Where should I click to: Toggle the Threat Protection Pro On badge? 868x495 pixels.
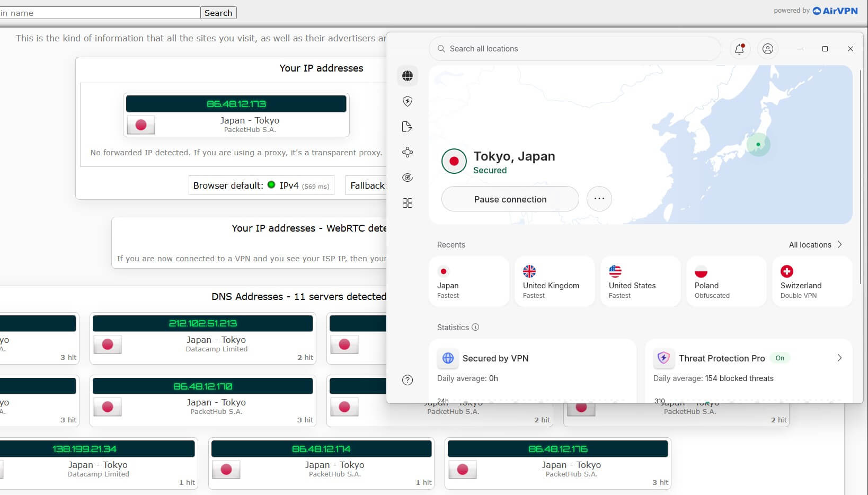coord(780,358)
